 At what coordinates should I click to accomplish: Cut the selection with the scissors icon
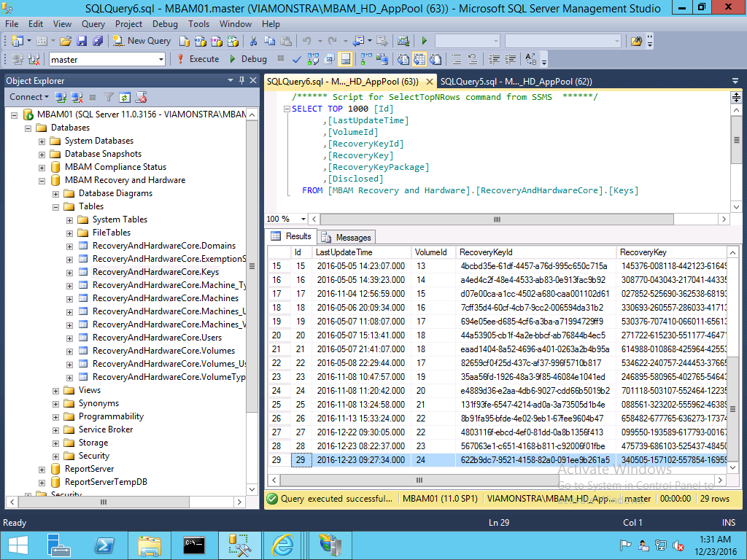tap(253, 41)
